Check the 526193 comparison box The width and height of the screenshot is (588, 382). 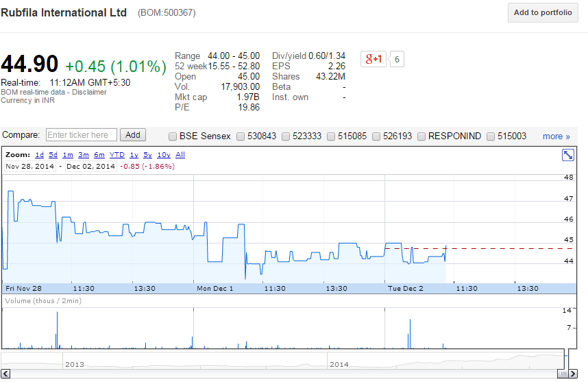[x=376, y=136]
